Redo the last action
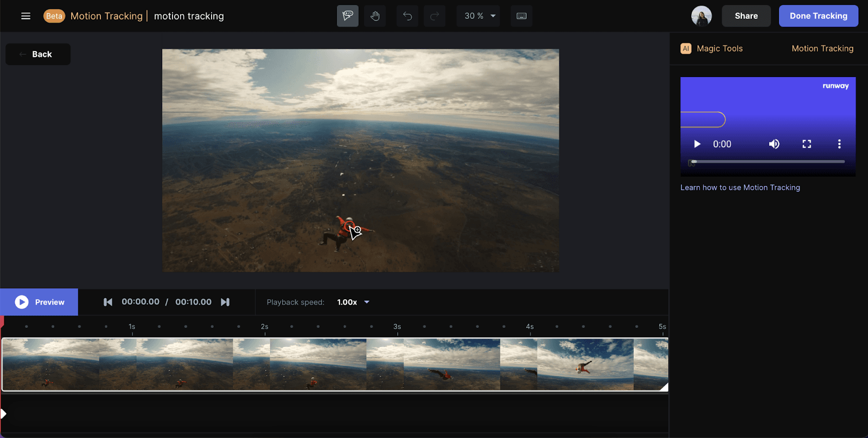The width and height of the screenshot is (868, 438). click(435, 16)
